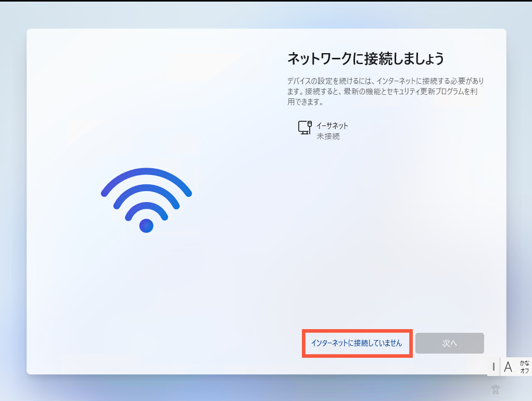Select the イーサネット network entry
Viewport: 532px width, 401px height.
[x=323, y=131]
